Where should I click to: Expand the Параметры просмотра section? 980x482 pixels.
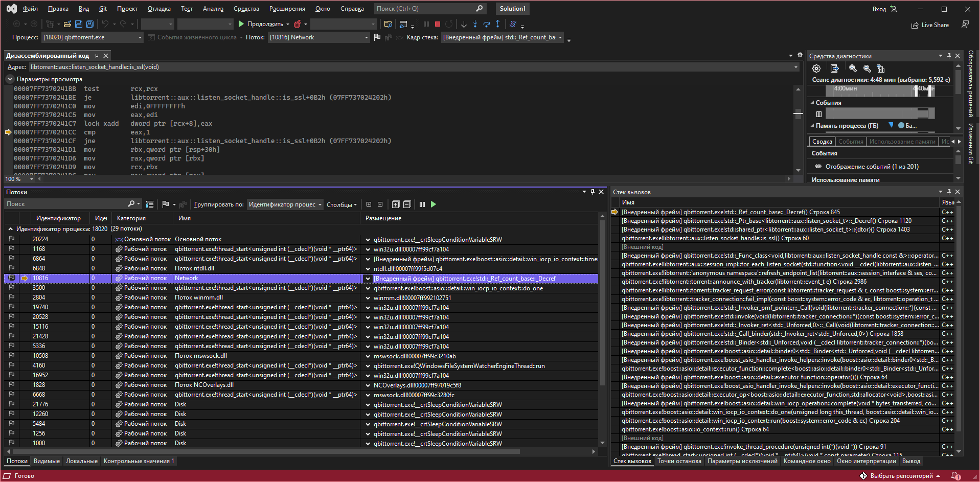click(x=10, y=79)
